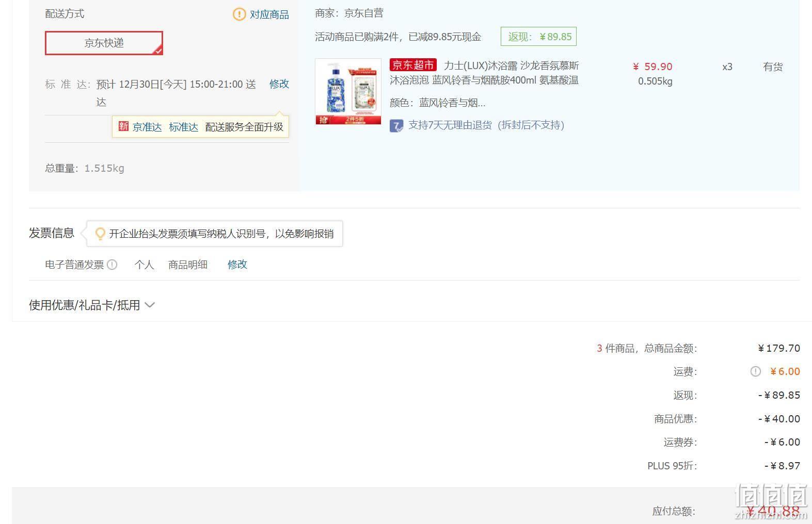
Task: Click the ¥59.90 item price
Action: pos(652,67)
